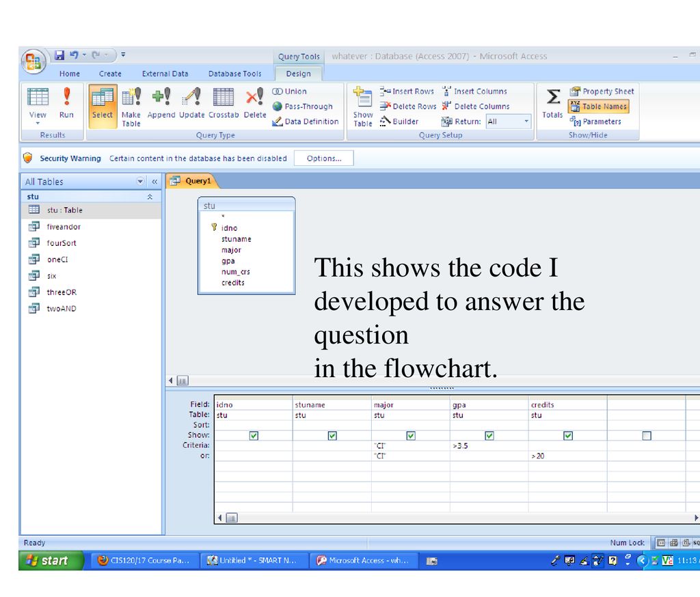Uncheck Show box for idno column

[x=254, y=436]
